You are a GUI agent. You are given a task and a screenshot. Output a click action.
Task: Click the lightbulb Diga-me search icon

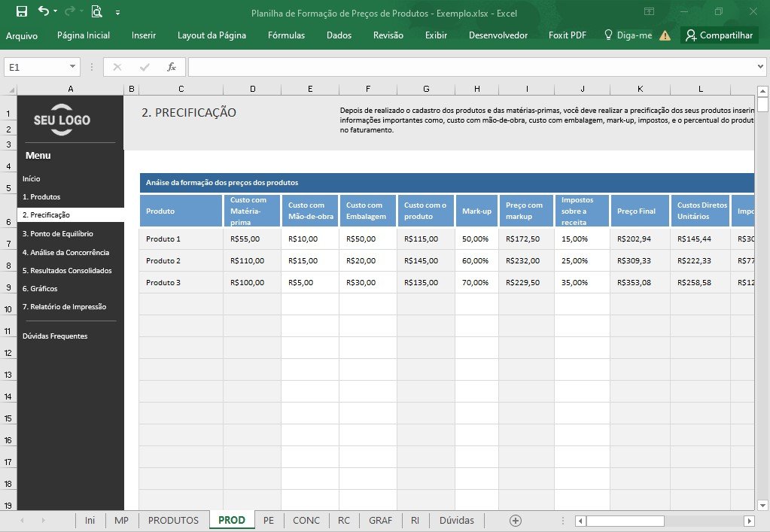pyautogui.click(x=608, y=35)
